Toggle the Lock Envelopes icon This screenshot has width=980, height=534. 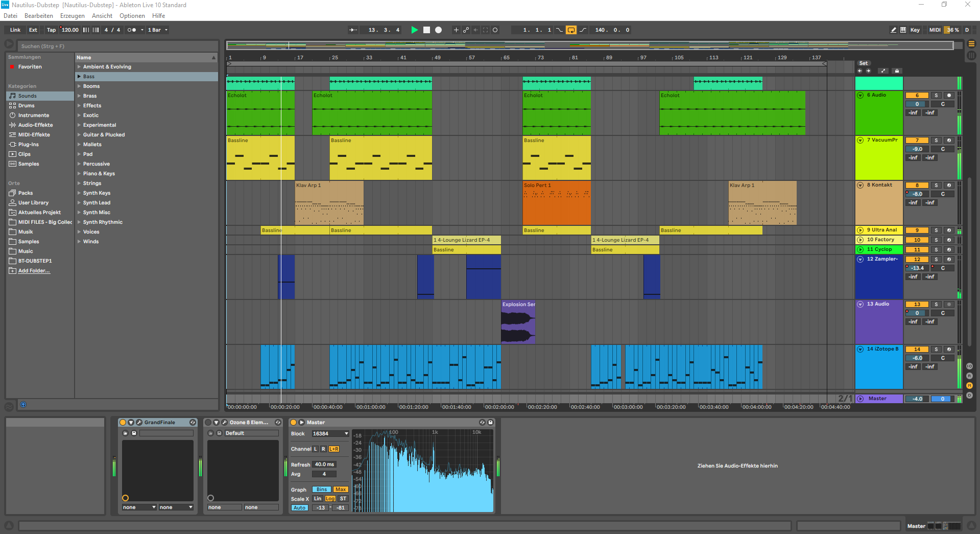tap(897, 71)
